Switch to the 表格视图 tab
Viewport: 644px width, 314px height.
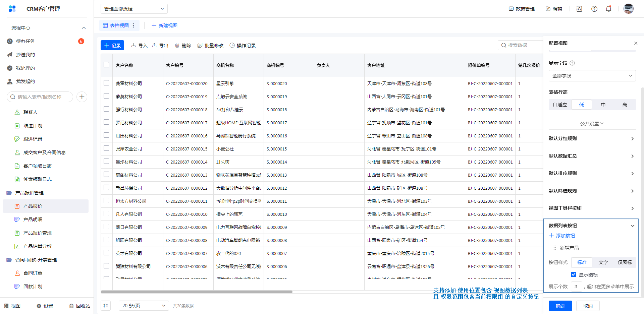coord(116,25)
